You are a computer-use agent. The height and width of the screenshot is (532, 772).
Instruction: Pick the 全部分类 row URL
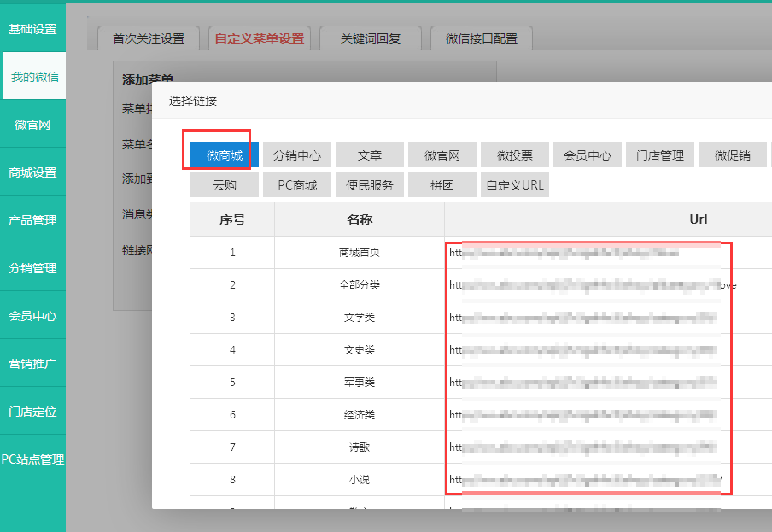coord(589,285)
